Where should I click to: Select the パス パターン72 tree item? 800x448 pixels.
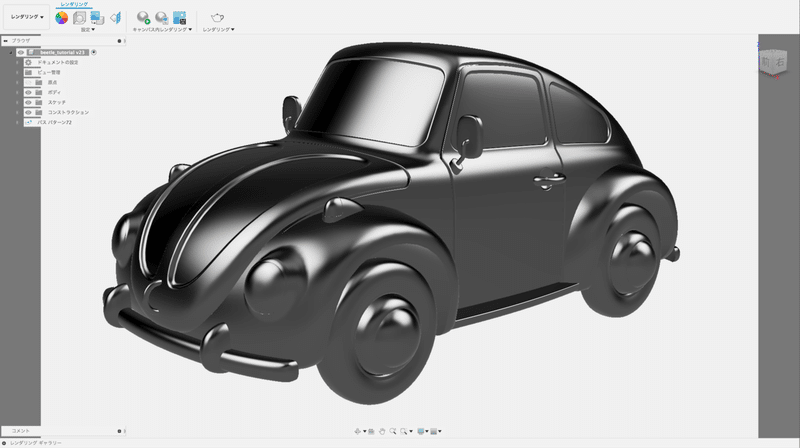[55, 122]
